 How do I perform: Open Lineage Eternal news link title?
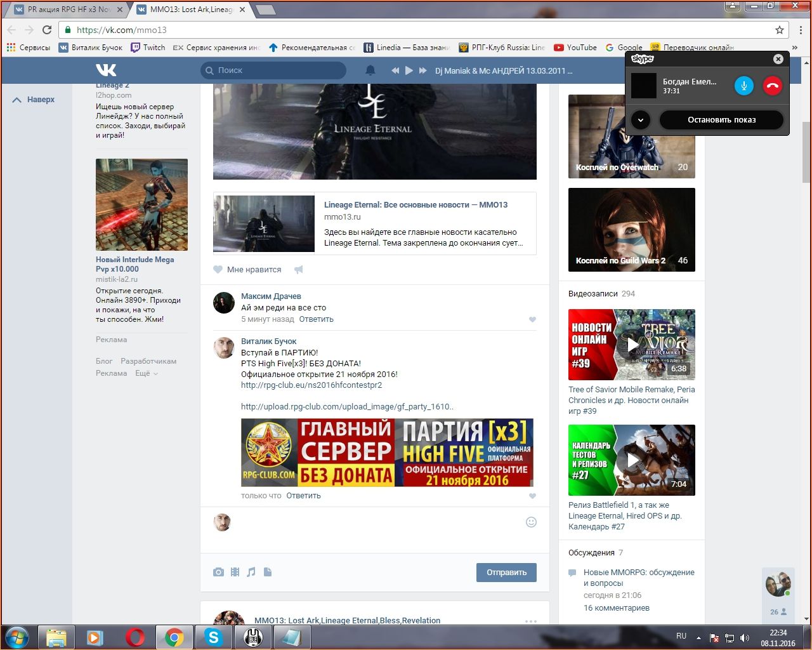pos(416,205)
